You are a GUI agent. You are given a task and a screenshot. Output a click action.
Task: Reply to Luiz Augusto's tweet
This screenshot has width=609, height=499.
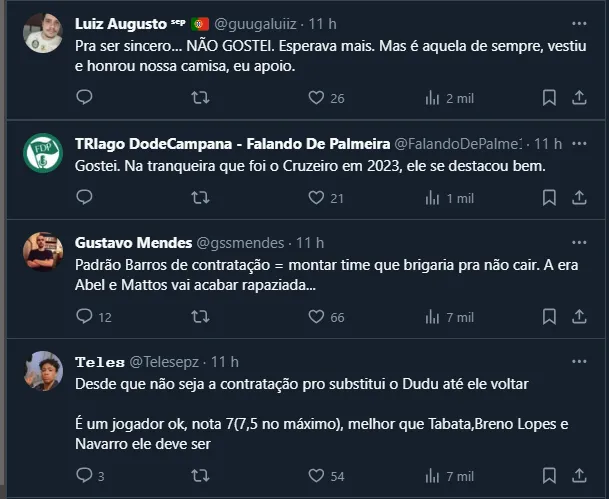pos(85,98)
